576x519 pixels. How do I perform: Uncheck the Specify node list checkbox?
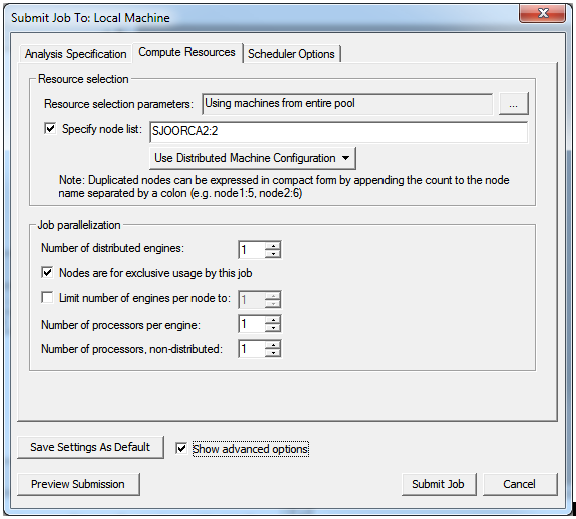pos(50,129)
